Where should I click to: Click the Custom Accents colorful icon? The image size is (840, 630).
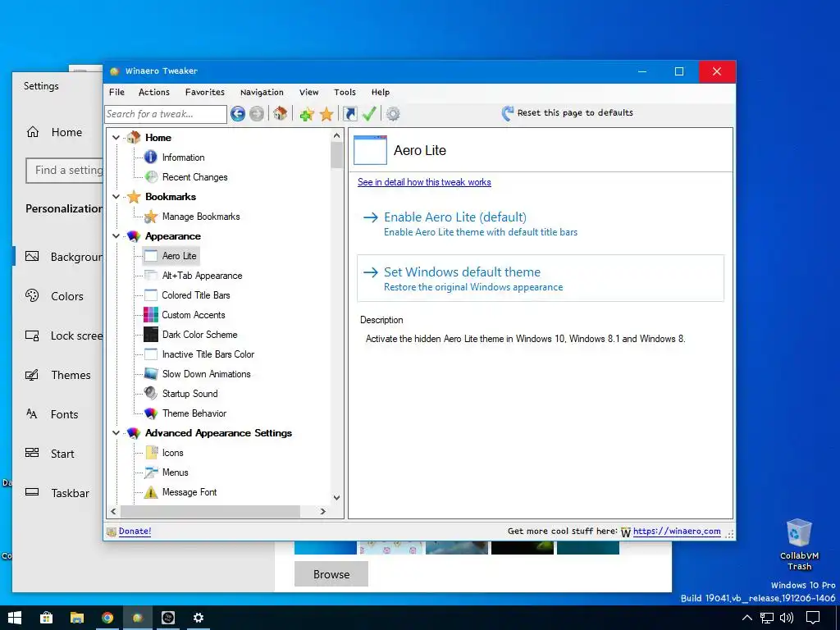pos(151,314)
